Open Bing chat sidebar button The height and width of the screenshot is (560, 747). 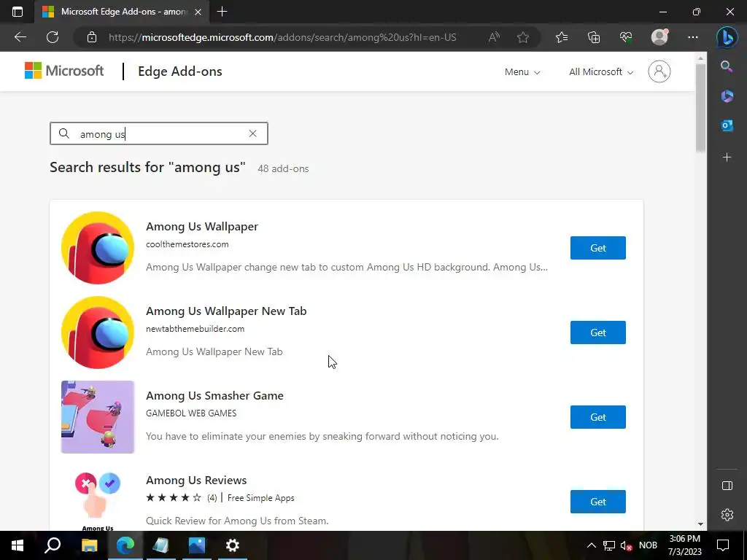[x=727, y=37]
